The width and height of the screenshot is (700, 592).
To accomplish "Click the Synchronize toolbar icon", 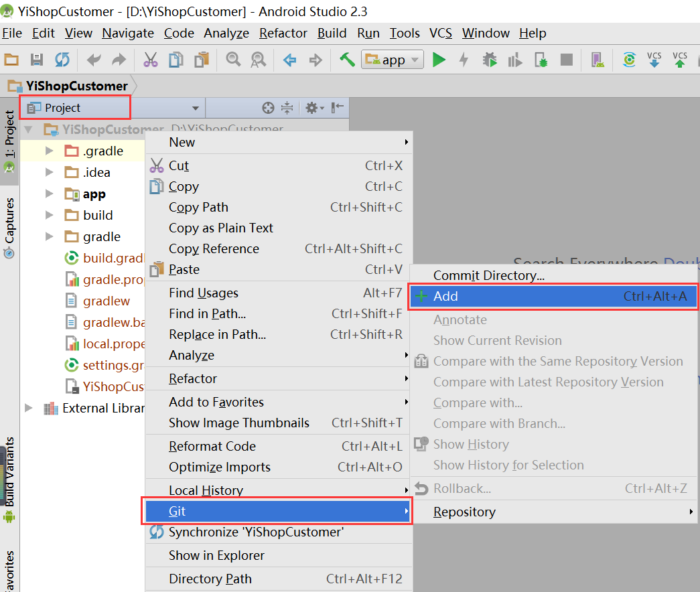I will [62, 60].
